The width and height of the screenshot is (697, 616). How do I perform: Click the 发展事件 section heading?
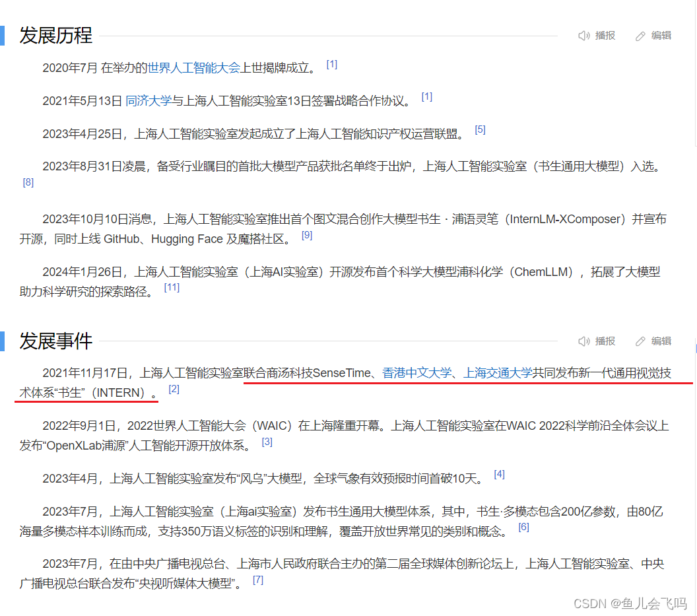[56, 341]
